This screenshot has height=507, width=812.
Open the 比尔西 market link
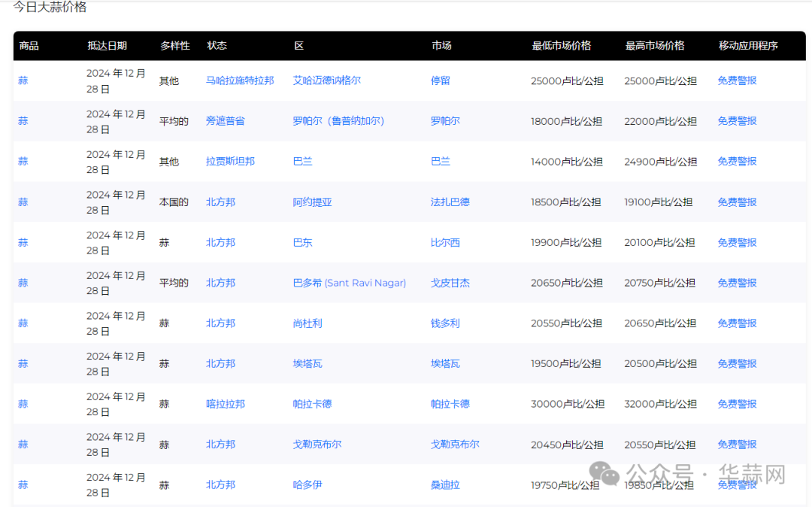(445, 242)
